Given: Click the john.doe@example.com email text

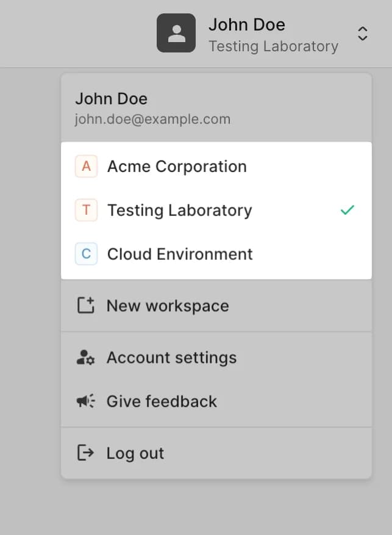Looking at the screenshot, I should [152, 119].
